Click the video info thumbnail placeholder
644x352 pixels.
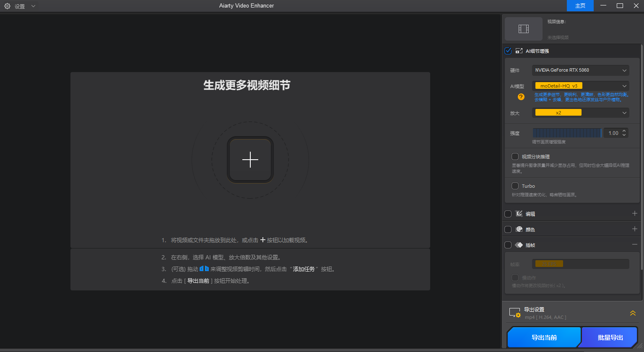[x=523, y=28]
